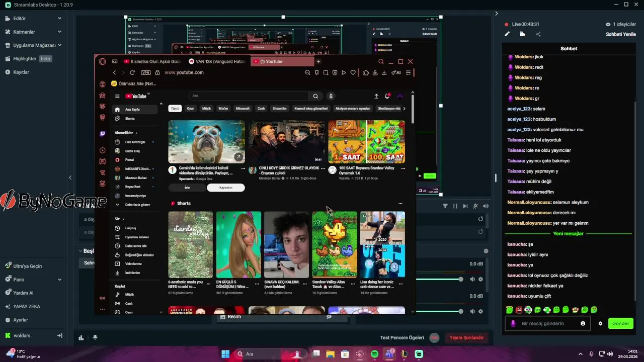
Task: Expand Daha fazla göster in subscriptions
Action: pyautogui.click(x=133, y=205)
